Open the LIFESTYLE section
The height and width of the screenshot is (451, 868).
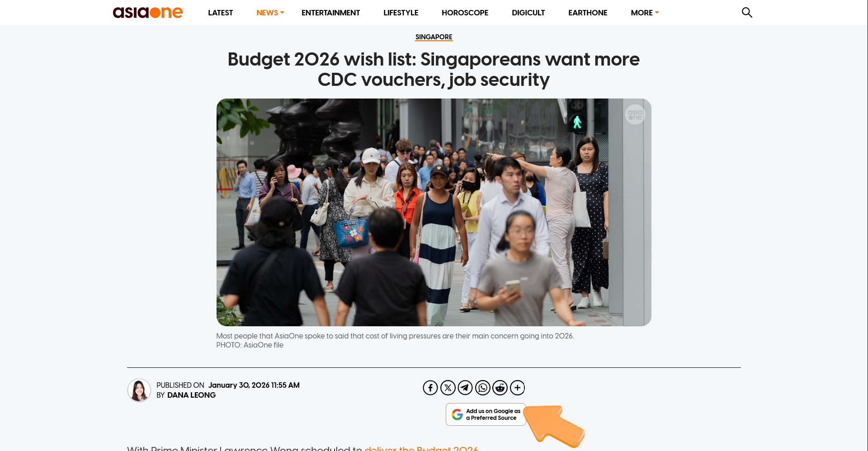tap(401, 13)
